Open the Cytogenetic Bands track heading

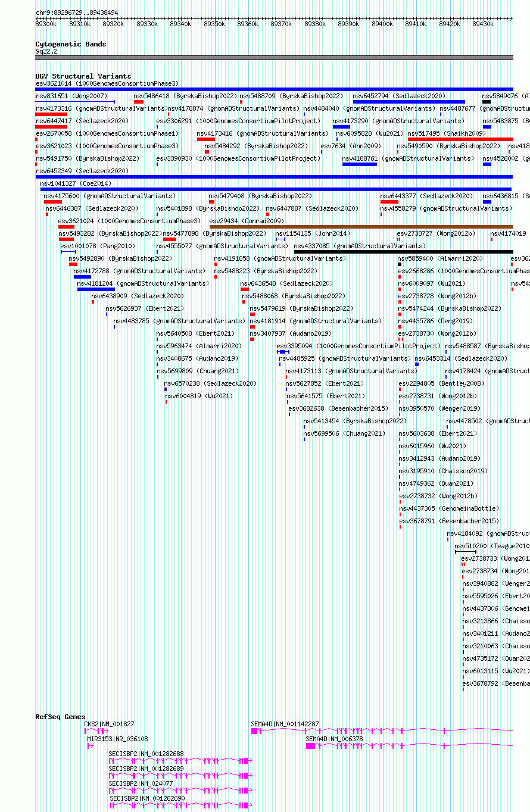point(71,44)
